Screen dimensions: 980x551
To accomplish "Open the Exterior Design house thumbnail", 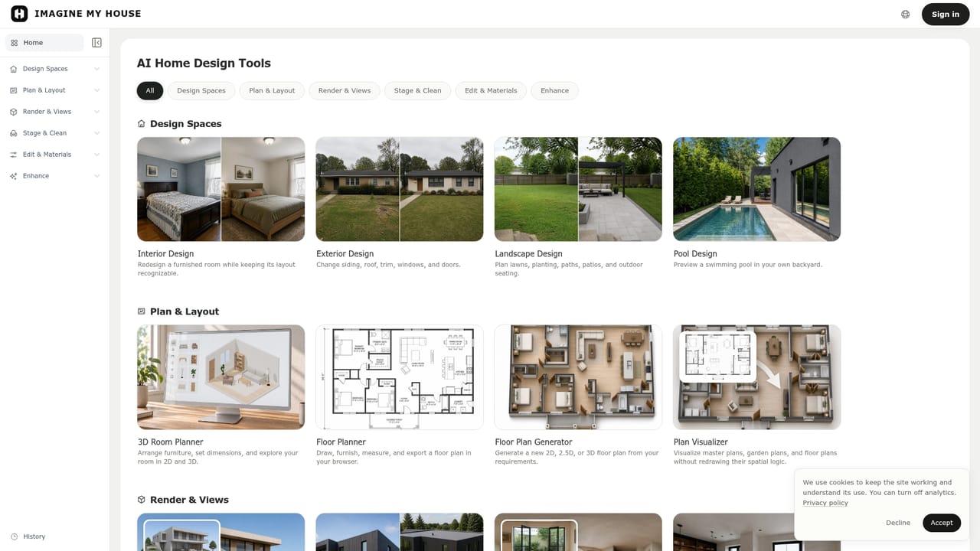I will point(400,189).
